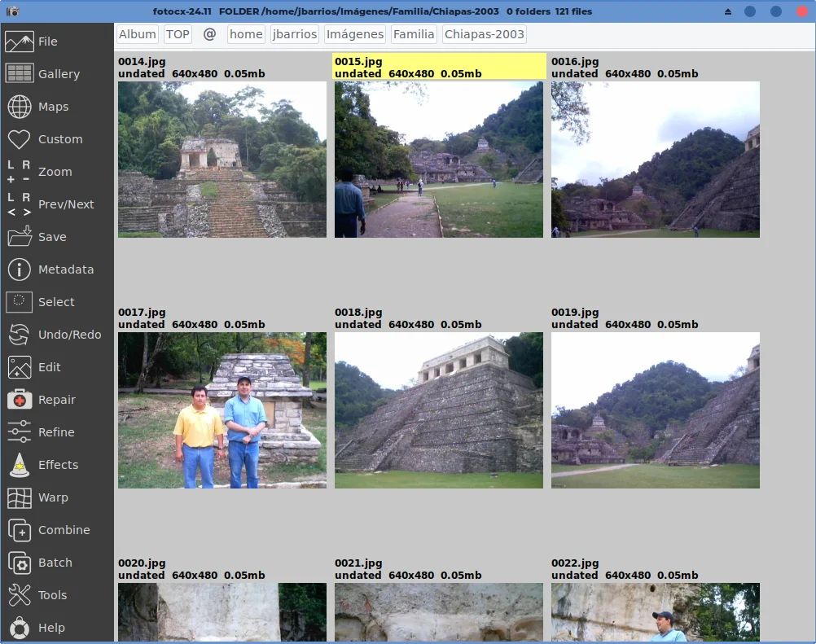Viewport: 816px width, 644px height.
Task: Click the 0019.jpg filename label
Action: coord(575,312)
